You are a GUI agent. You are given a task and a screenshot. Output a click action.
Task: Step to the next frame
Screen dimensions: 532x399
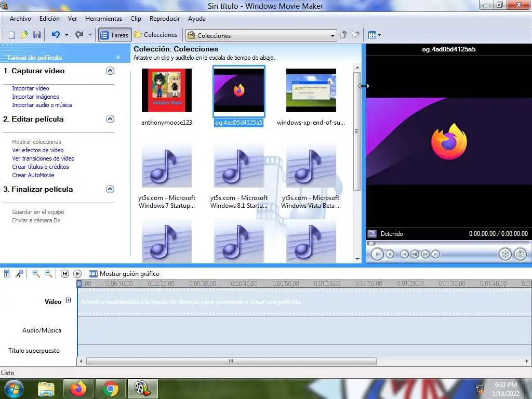tap(425, 254)
